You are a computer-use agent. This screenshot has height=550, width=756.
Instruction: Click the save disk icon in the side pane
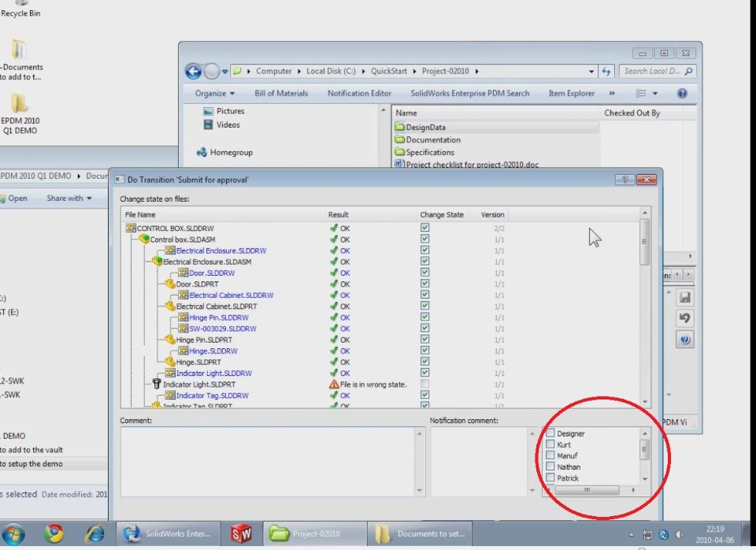pyautogui.click(x=684, y=297)
